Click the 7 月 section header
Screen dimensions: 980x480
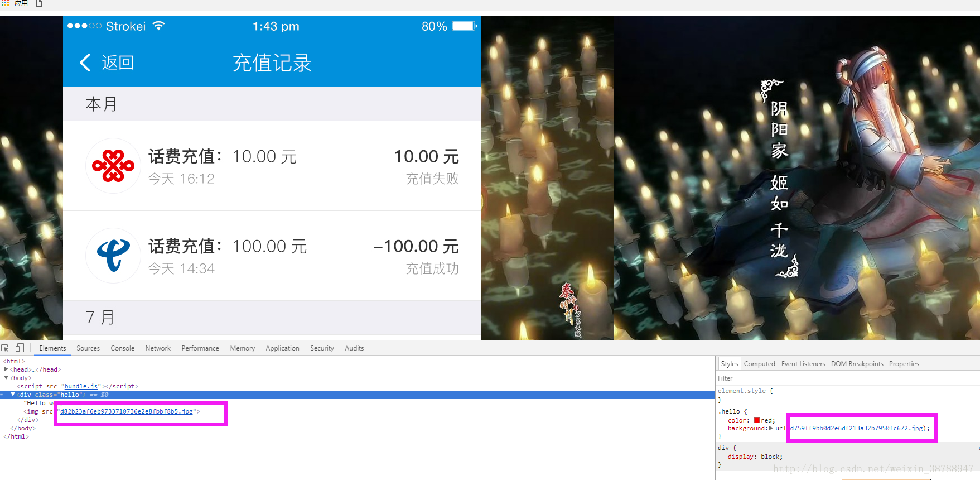click(x=272, y=317)
